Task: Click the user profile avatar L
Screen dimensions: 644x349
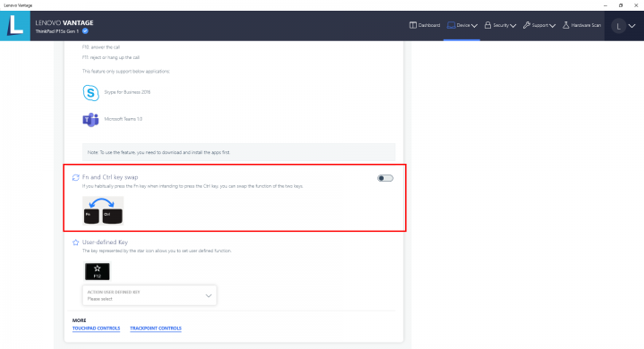Action: click(618, 26)
